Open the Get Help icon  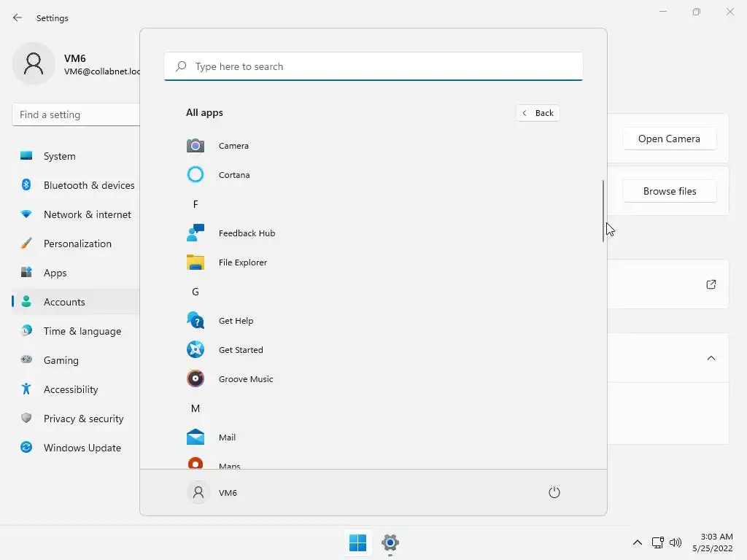[x=196, y=321]
